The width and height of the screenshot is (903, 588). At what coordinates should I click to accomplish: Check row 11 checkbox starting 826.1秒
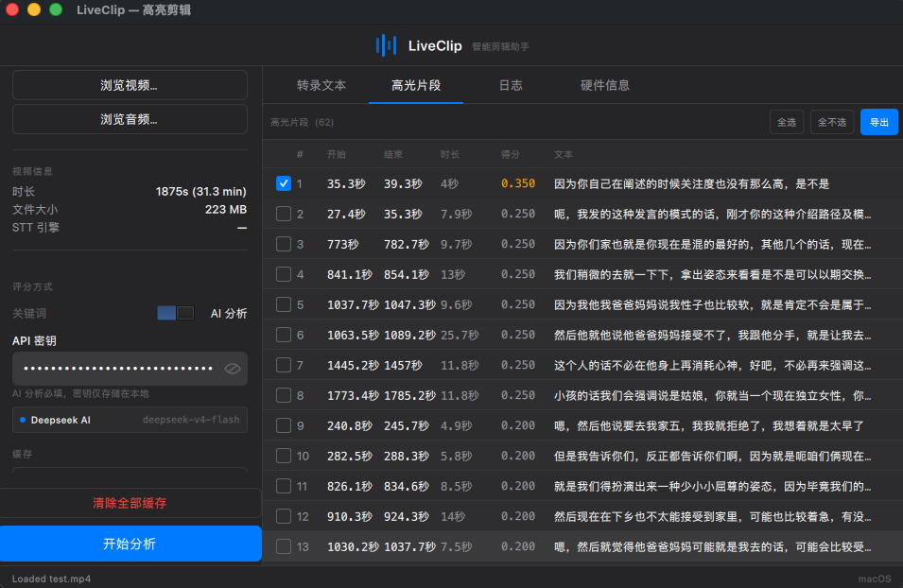point(284,486)
